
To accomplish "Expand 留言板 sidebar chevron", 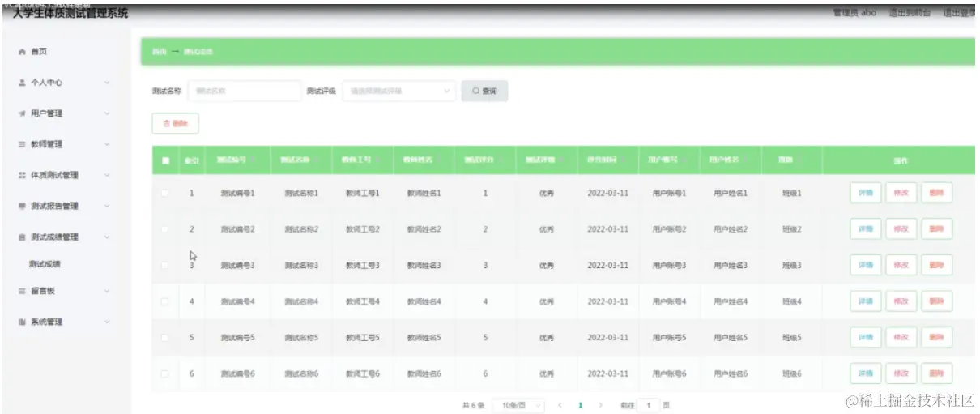I will pos(107,291).
